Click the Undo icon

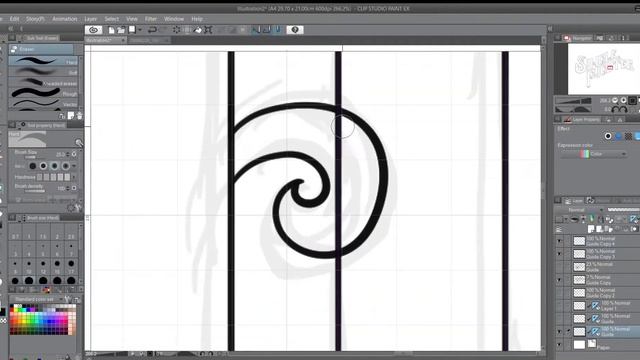click(x=152, y=30)
